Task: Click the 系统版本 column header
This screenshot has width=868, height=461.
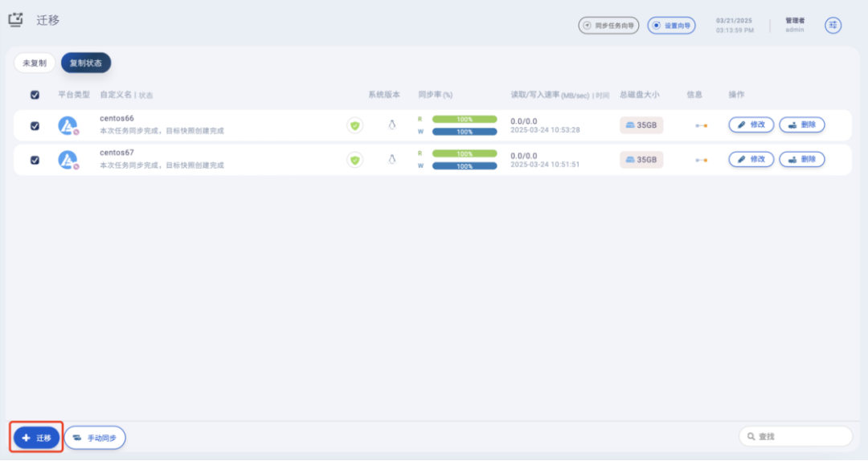Action: point(384,95)
